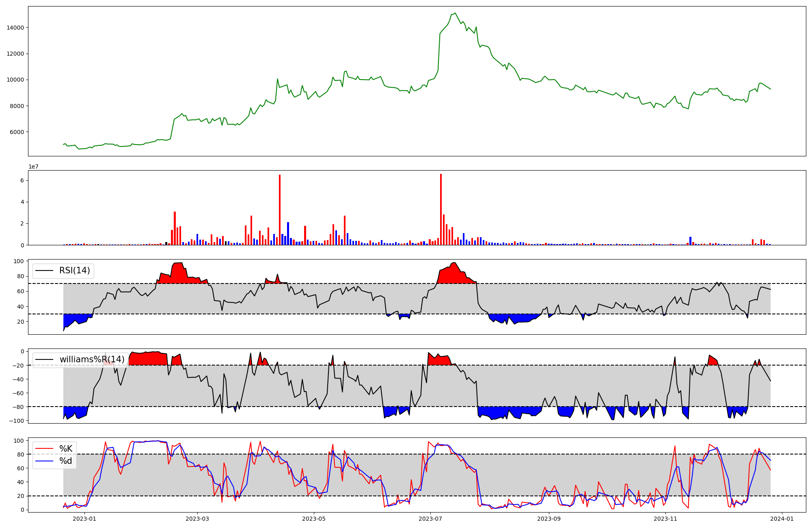Viewport: 812px width, 528px height.
Task: Click the 2024-01 date axis label
Action: coord(782,519)
